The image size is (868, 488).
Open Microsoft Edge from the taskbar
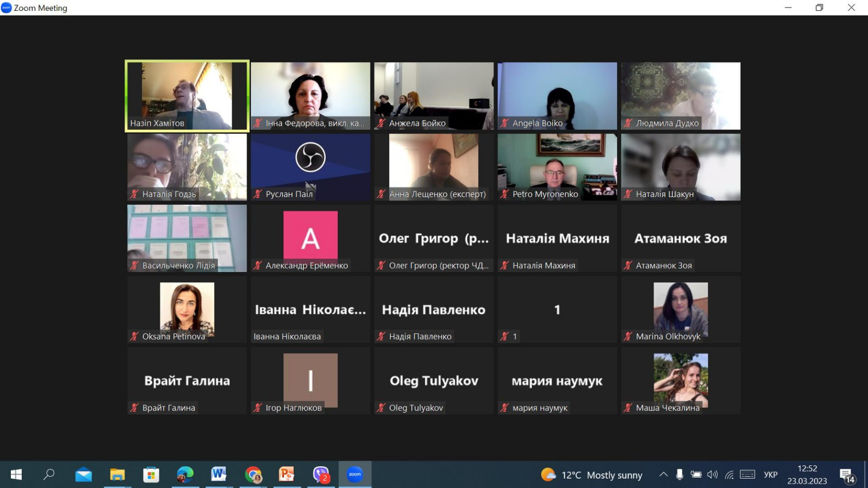coord(185,475)
